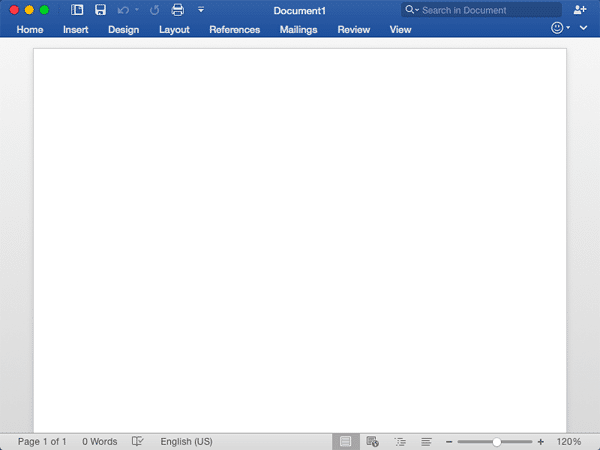Switch to Print Layout view
Viewport: 600px width, 450px height.
point(346,441)
